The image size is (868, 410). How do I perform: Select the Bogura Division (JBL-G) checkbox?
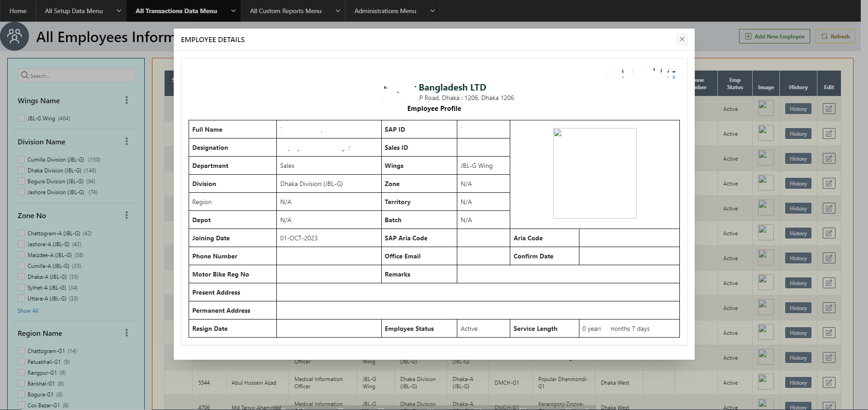[21, 181]
